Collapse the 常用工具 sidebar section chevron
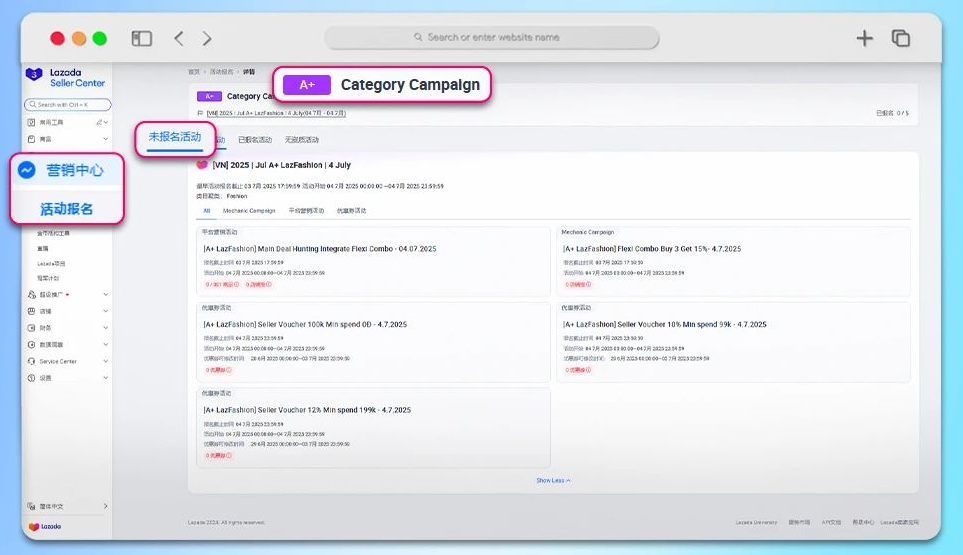The width and height of the screenshot is (963, 555). (x=106, y=122)
